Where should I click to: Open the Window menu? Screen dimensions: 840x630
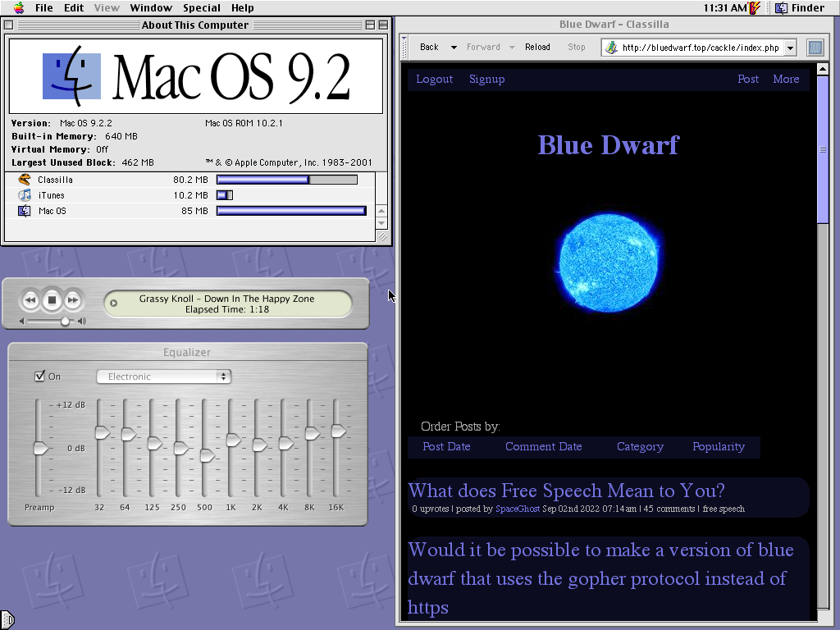click(x=151, y=7)
